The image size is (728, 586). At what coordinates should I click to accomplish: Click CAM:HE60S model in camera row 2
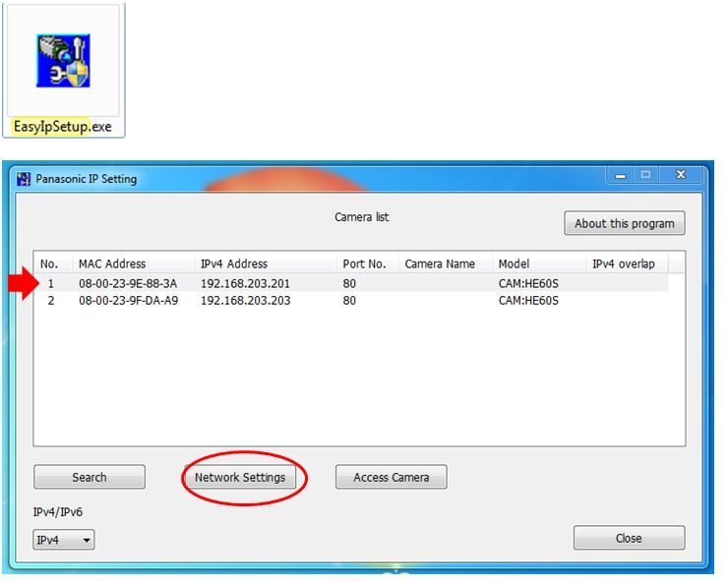(x=528, y=301)
